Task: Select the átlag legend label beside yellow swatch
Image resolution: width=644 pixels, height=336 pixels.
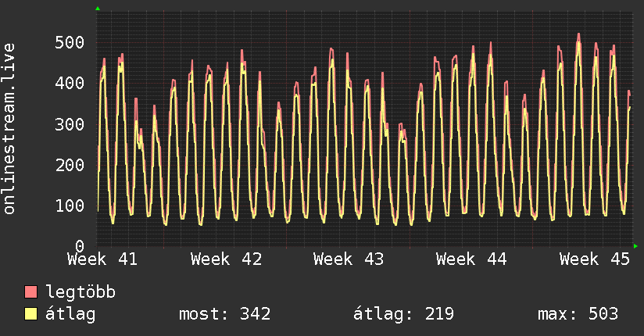Action: pos(70,314)
